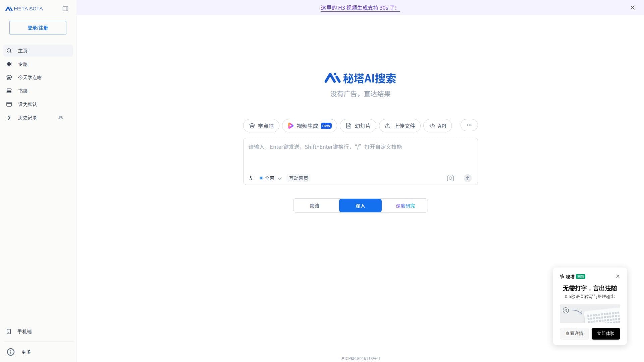Open the 沪ICP备18046118号-1 link

pyautogui.click(x=361, y=358)
